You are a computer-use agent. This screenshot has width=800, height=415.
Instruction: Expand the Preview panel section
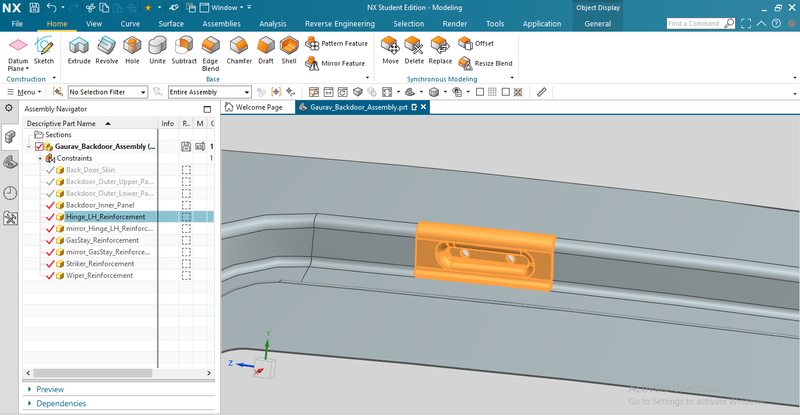pos(29,389)
